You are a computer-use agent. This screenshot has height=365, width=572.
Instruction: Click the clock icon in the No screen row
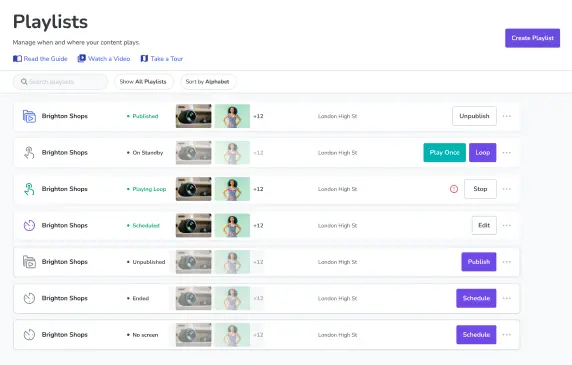tap(29, 335)
